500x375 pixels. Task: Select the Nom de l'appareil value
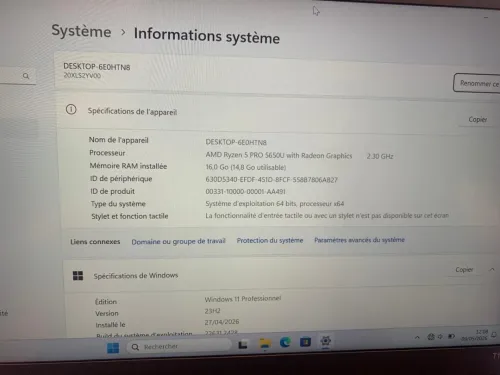tap(236, 142)
